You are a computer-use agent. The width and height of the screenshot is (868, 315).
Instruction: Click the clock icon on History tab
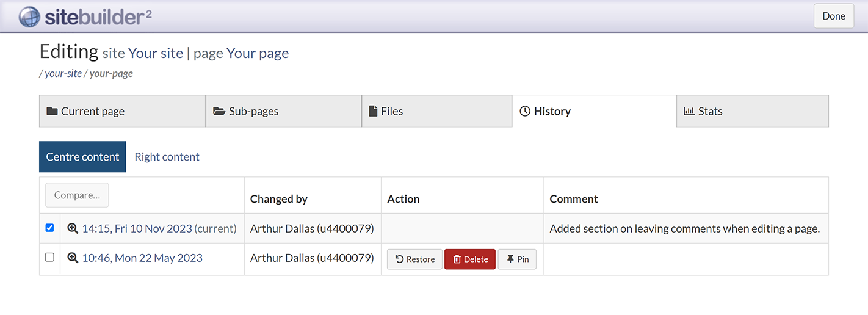point(525,111)
